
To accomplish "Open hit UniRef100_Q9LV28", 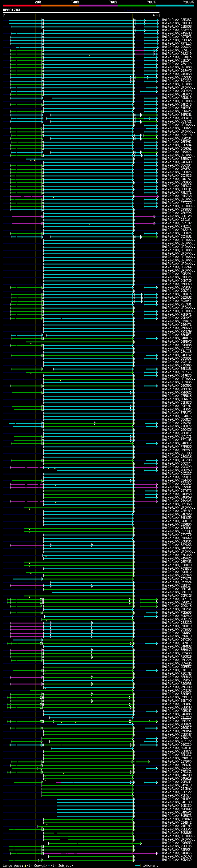I will click(177, 91).
